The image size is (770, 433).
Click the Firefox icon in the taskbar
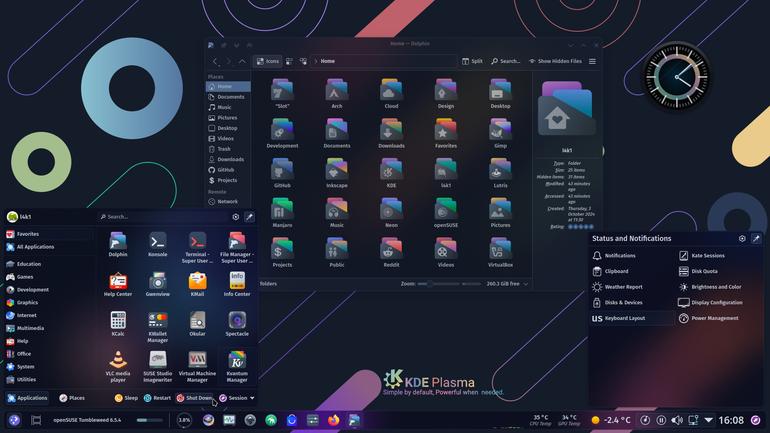(333, 420)
